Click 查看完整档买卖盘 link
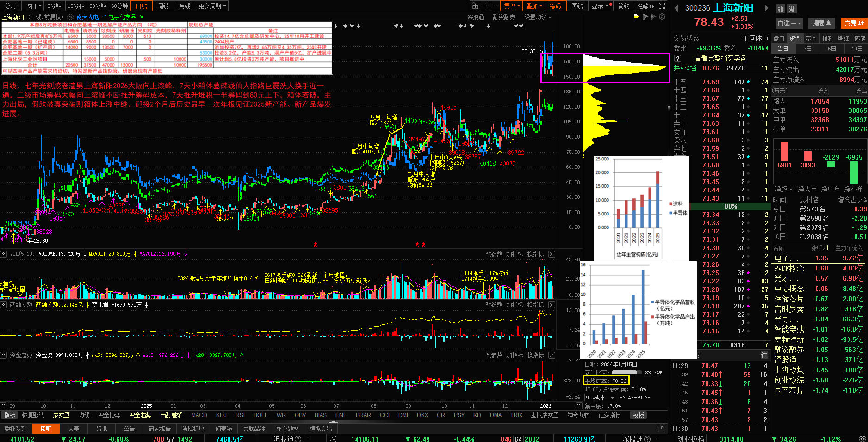 point(720,59)
